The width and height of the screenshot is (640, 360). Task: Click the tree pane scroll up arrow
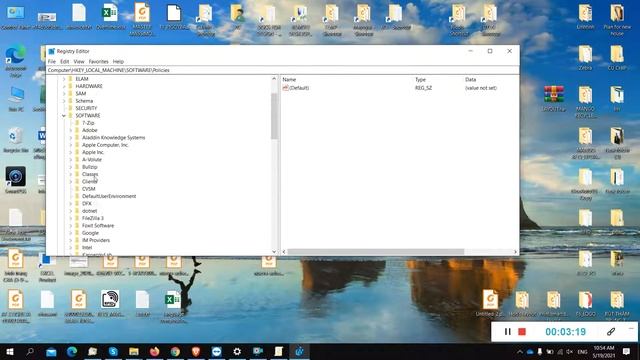pyautogui.click(x=274, y=79)
